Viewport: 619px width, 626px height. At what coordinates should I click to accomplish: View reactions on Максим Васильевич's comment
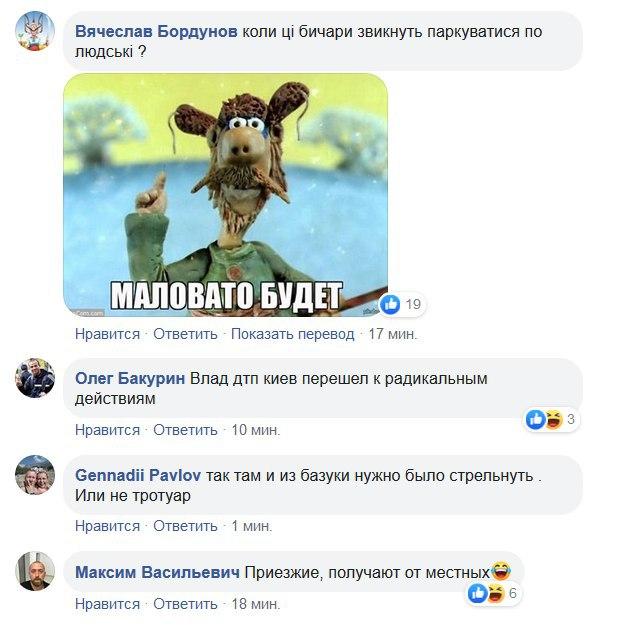[494, 593]
